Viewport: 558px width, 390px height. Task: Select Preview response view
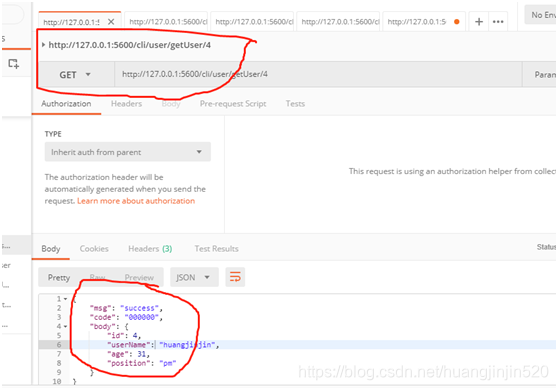pyautogui.click(x=139, y=277)
